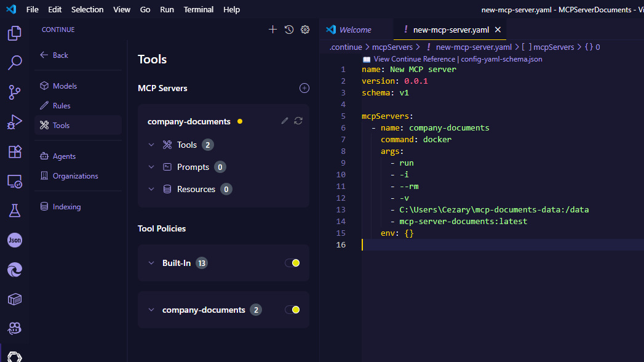The height and width of the screenshot is (362, 644).
Task: Click the company-documents server name heading
Action: click(x=189, y=122)
